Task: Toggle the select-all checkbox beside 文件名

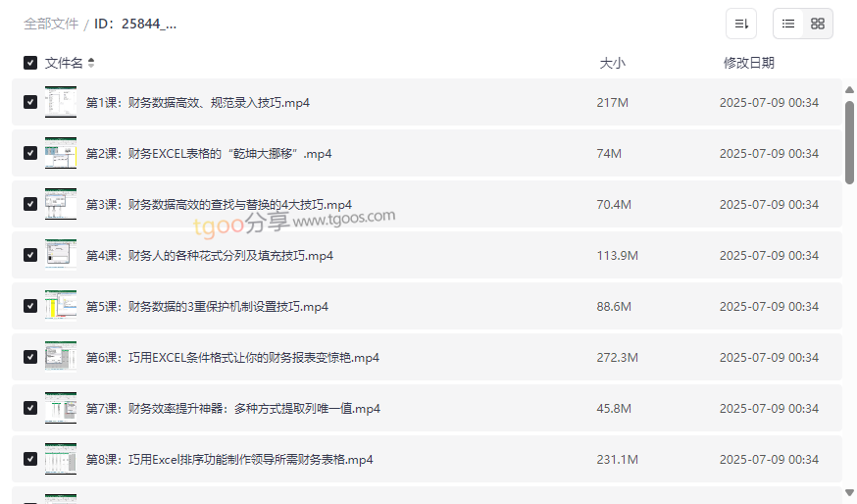Action: 30,63
